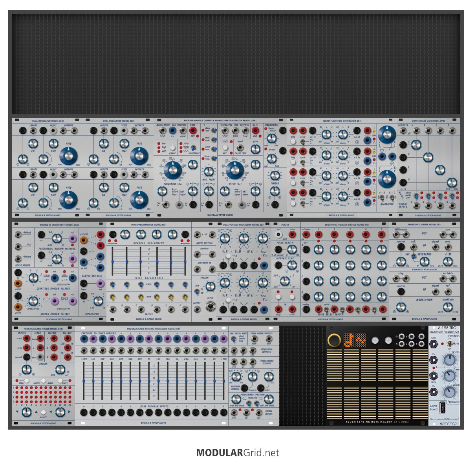The width and height of the screenshot is (476, 461).
Task: Click the stage 1 row A knob on the sequencer
Action: 319,250
